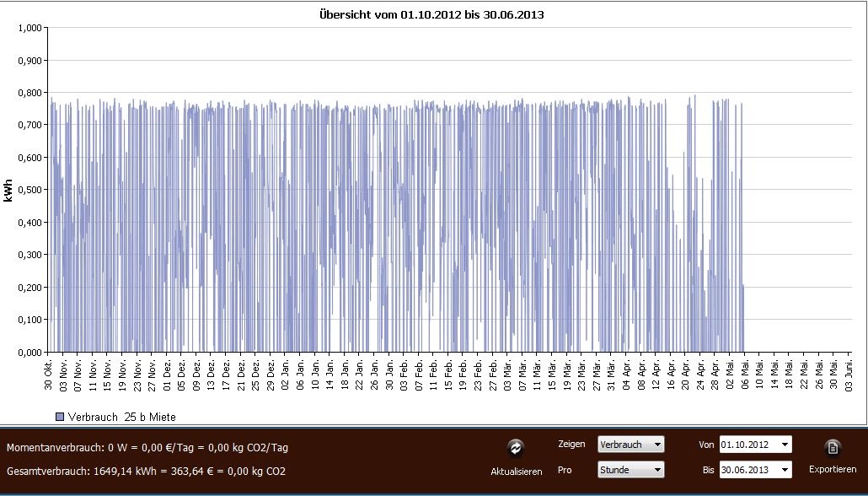This screenshot has height=496, width=868.
Task: Click the Gesamtverbrauch 1649,14 kWh summary line
Action: 146,471
